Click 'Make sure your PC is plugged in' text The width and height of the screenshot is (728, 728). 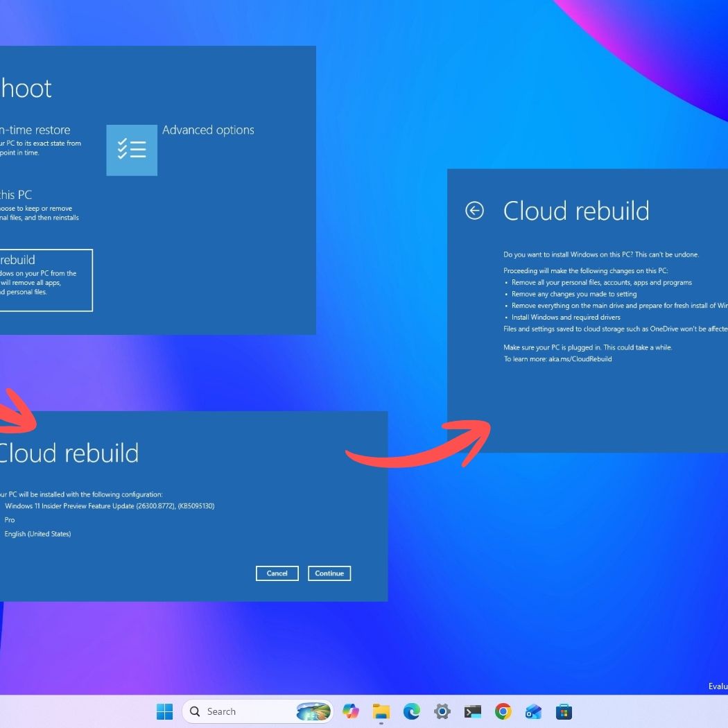pyautogui.click(x=588, y=347)
